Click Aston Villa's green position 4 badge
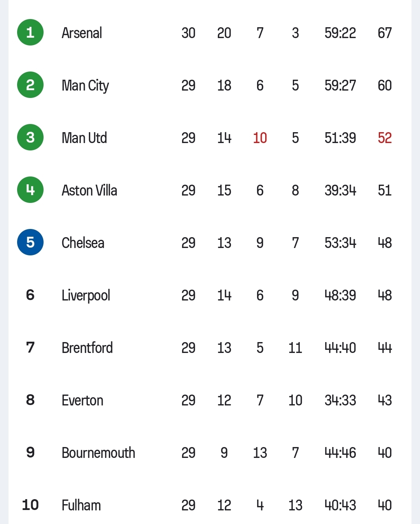This screenshot has width=420, height=524. (30, 190)
